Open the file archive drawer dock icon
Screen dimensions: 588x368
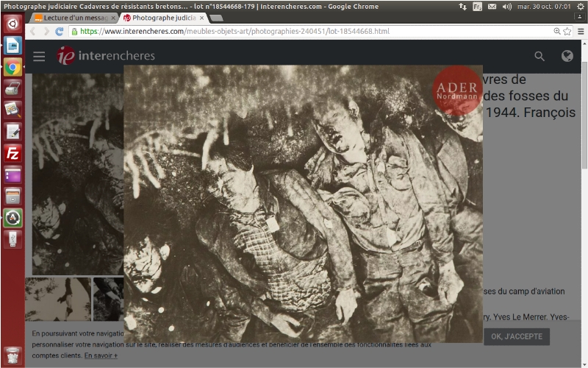point(12,197)
